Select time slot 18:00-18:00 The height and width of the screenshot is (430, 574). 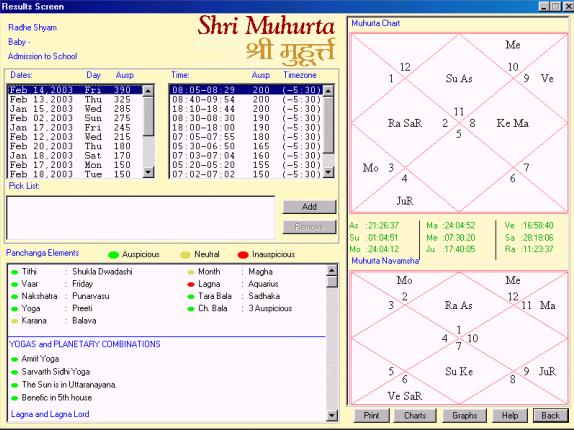246,127
